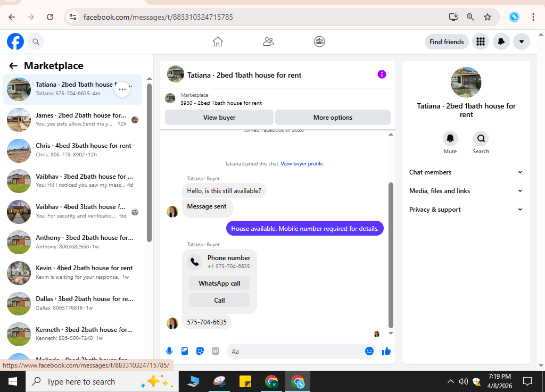Choose a GIF icon
Viewport: 545px width, 392px height.
(x=216, y=351)
